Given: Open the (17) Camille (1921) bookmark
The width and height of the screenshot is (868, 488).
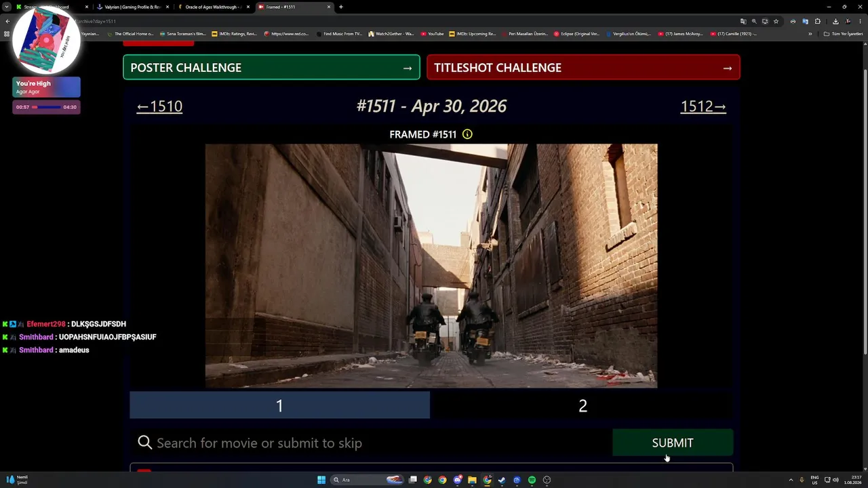Looking at the screenshot, I should (732, 34).
